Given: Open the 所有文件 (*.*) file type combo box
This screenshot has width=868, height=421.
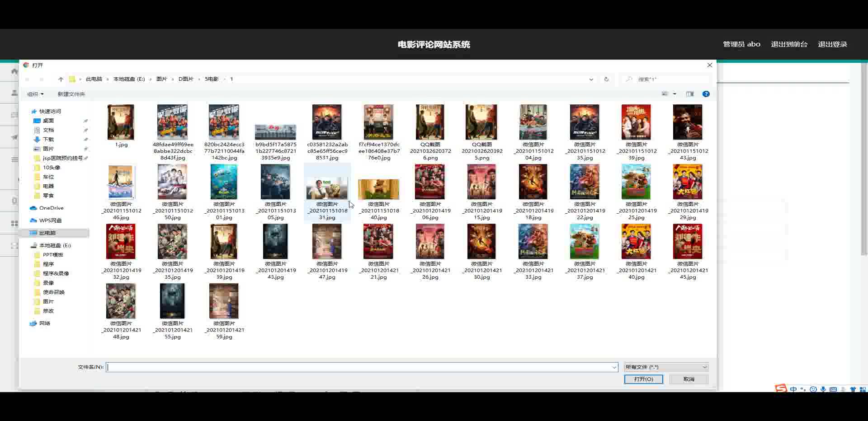Looking at the screenshot, I should point(666,367).
